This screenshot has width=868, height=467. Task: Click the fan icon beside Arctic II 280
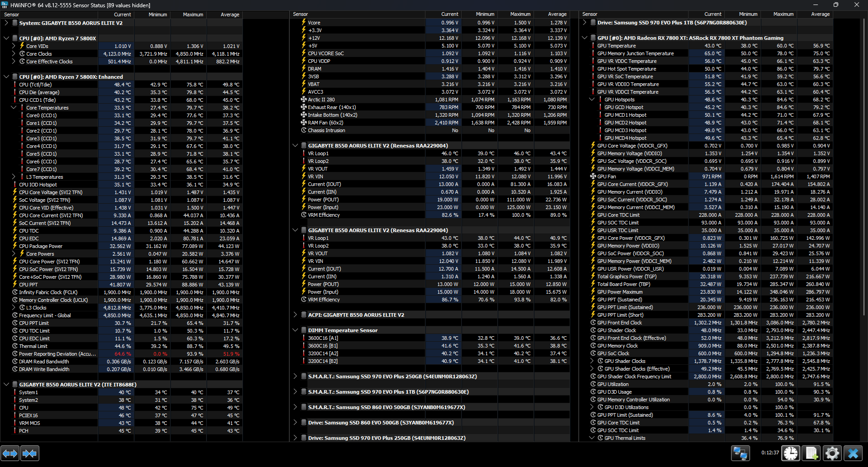(x=304, y=100)
